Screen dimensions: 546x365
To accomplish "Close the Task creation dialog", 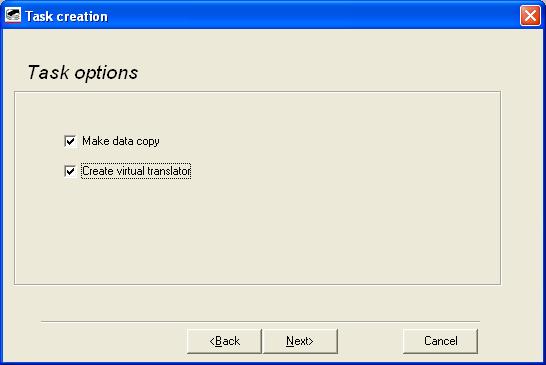I will [x=530, y=16].
